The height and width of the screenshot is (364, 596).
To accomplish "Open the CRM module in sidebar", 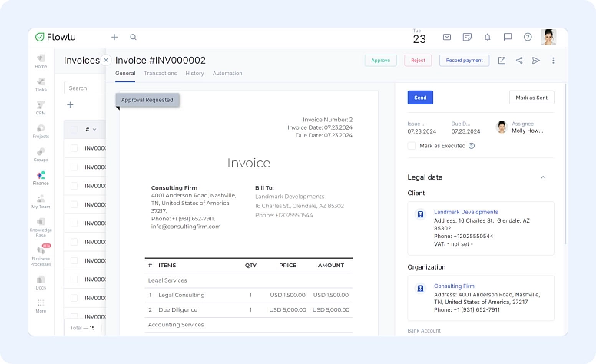I will click(41, 106).
